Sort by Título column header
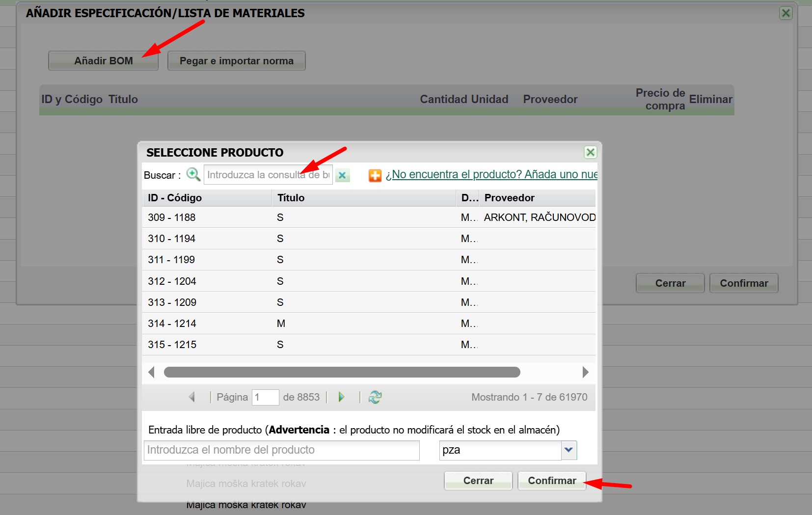This screenshot has height=515, width=812. tap(364, 198)
